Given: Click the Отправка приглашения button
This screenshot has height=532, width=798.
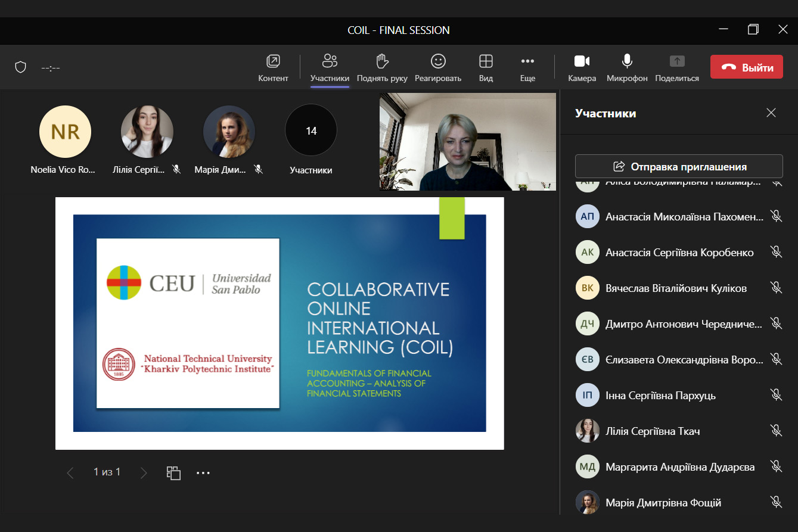Looking at the screenshot, I should (x=679, y=166).
